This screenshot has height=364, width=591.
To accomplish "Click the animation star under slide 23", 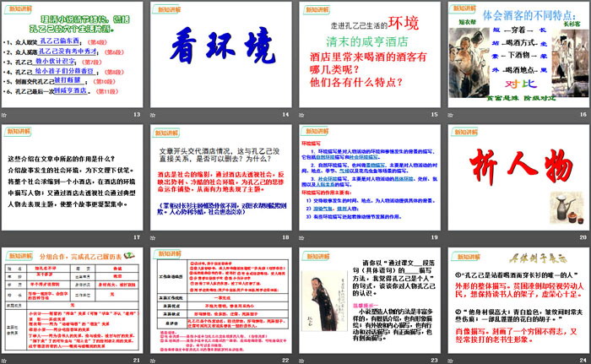I will click(x=301, y=361).
